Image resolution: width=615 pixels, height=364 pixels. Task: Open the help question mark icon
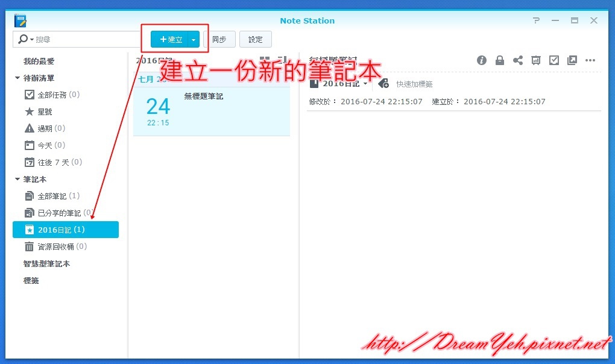click(x=536, y=20)
